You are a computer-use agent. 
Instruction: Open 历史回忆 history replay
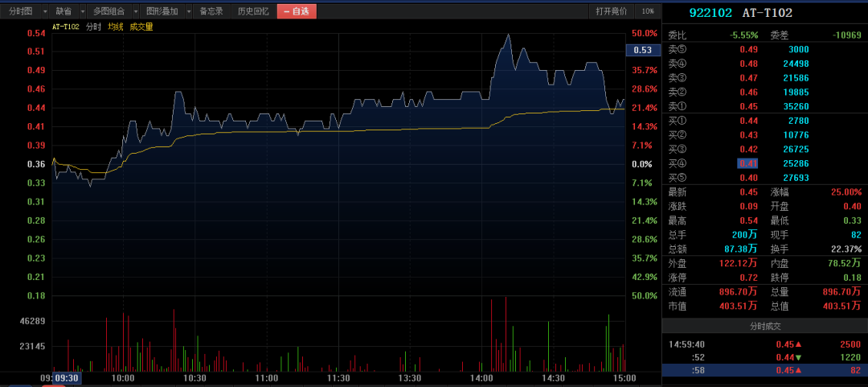[253, 11]
